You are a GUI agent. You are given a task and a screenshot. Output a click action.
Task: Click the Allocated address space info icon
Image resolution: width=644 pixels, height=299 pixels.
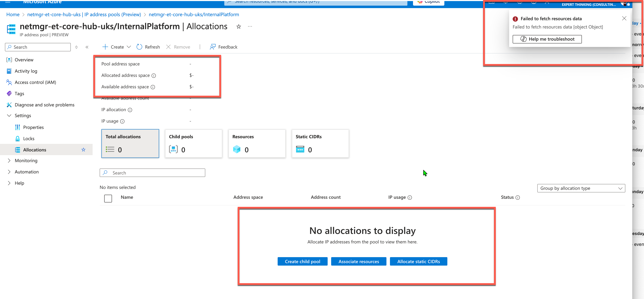click(154, 75)
